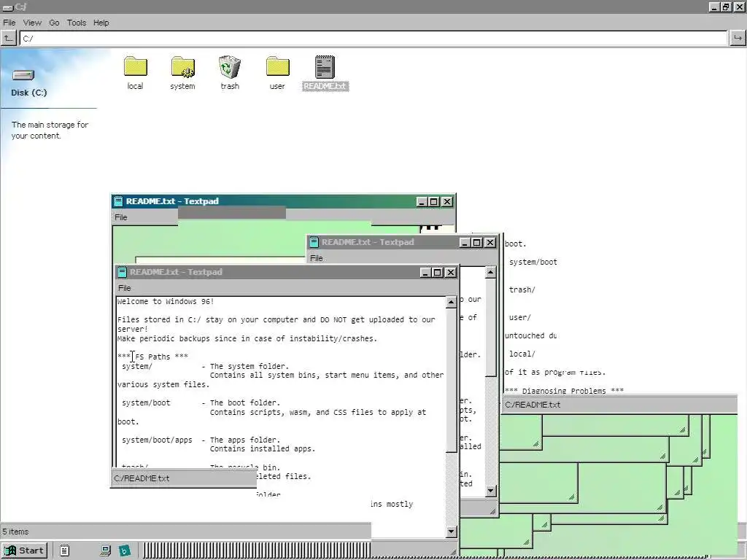
Task: Select the README.txt file icon
Action: point(325,72)
